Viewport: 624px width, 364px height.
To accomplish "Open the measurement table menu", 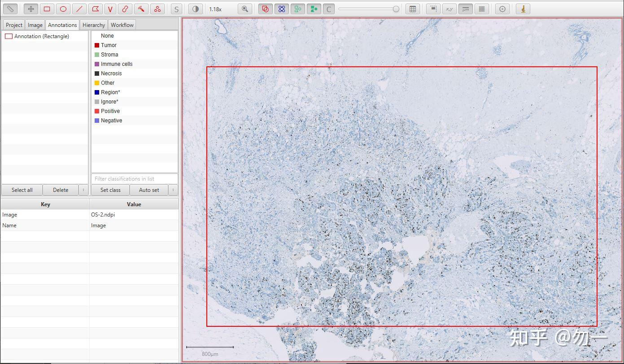I will point(412,9).
